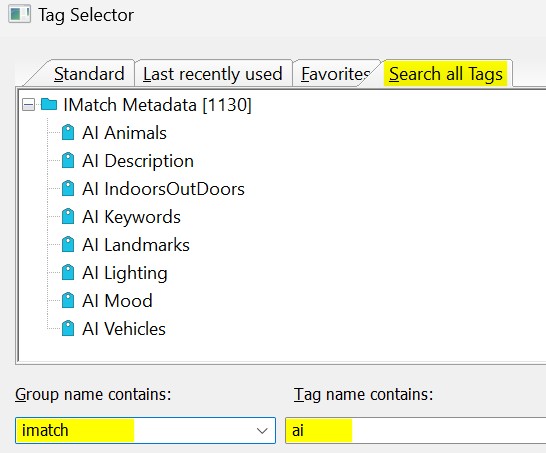Select the AI Mood tag
This screenshot has width=546, height=453.
(x=117, y=301)
